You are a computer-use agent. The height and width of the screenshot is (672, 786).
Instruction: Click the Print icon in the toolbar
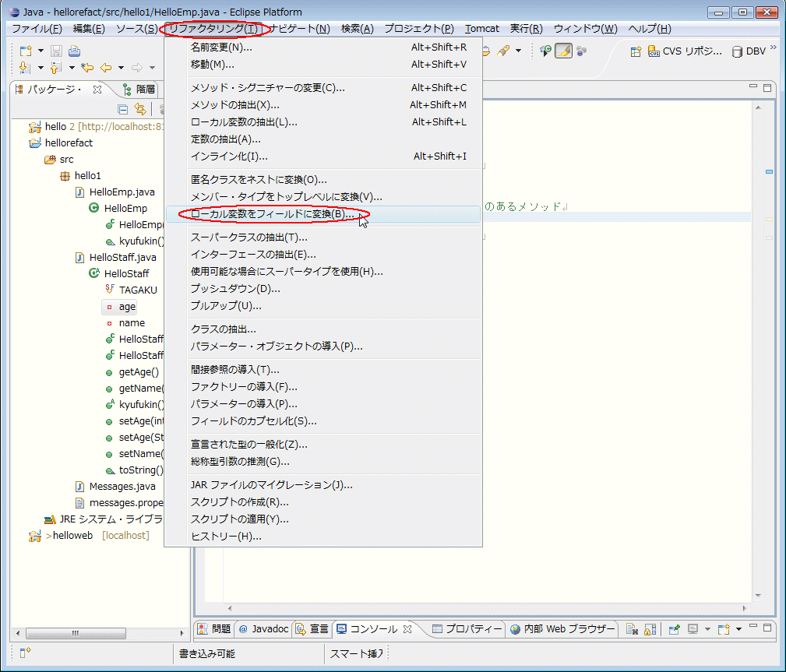point(74,51)
